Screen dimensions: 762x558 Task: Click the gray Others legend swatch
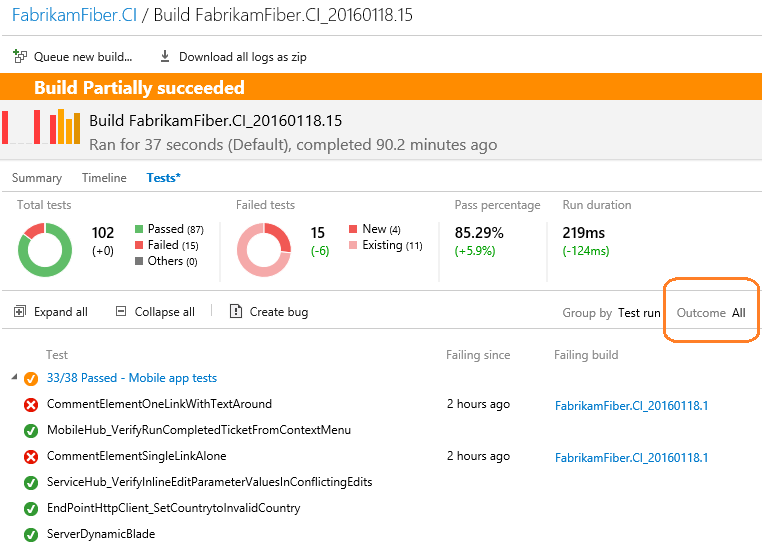139,261
